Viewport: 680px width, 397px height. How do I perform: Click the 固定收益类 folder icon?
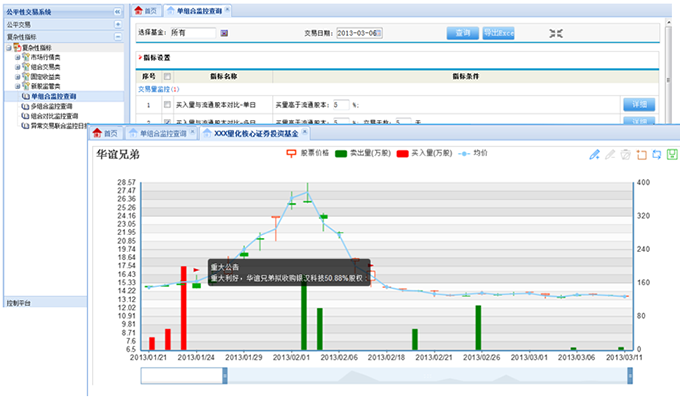26,76
